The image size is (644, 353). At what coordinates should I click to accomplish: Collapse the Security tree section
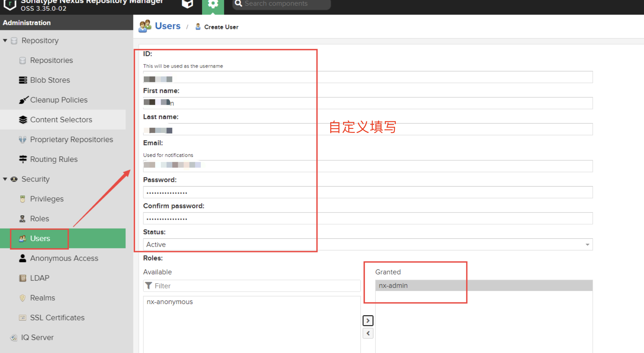(x=5, y=179)
